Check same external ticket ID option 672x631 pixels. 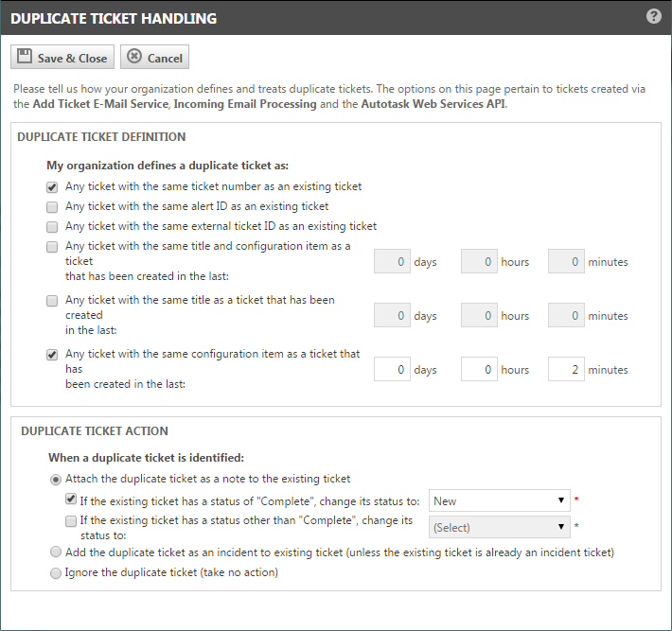52,227
